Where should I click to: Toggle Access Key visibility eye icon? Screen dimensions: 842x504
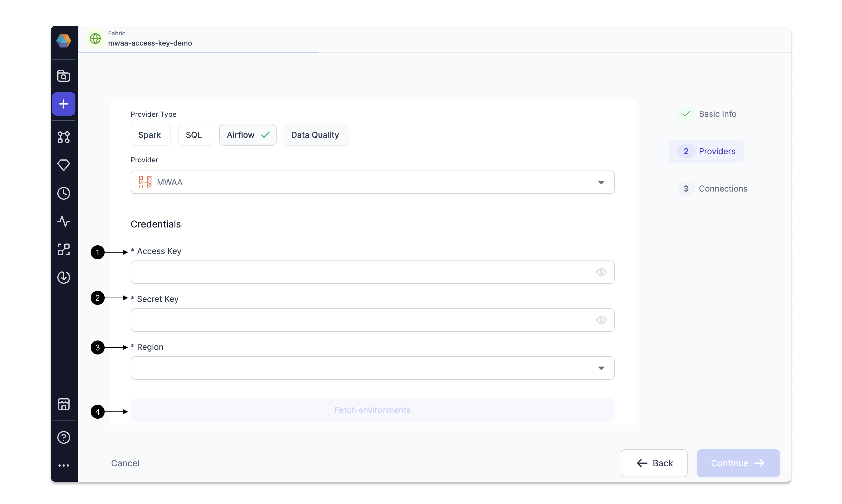601,272
